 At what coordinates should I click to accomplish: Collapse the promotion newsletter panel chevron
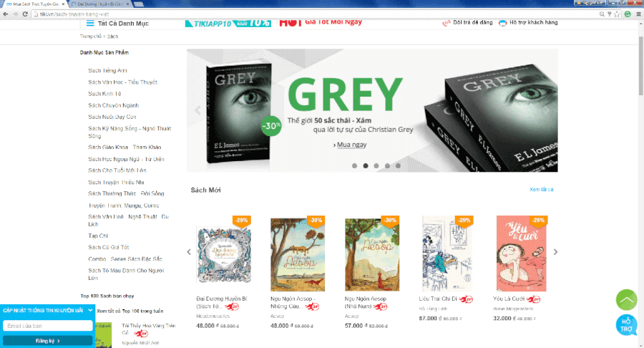click(x=90, y=310)
